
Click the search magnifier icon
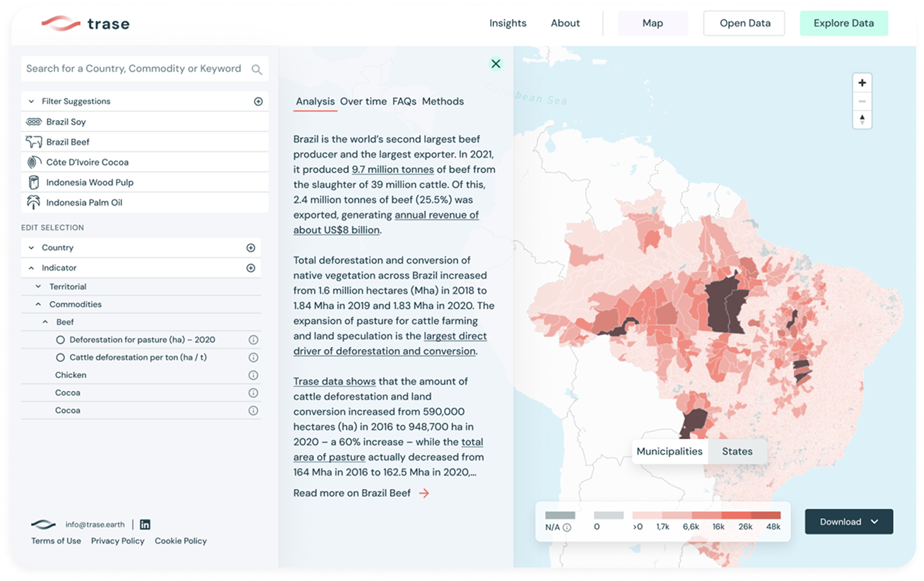(x=257, y=69)
